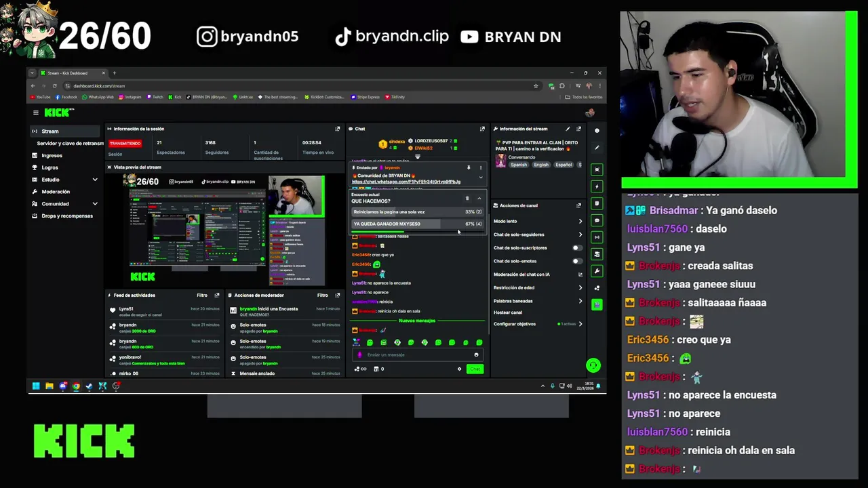Image resolution: width=868 pixels, height=488 pixels.
Task: Open the pinned message three-dot menu
Action: tap(481, 167)
